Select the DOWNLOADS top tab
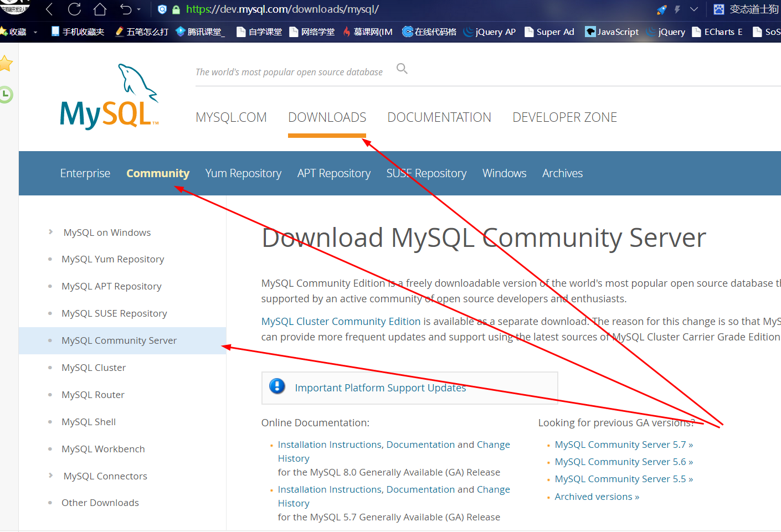The width and height of the screenshot is (781, 532). (327, 117)
